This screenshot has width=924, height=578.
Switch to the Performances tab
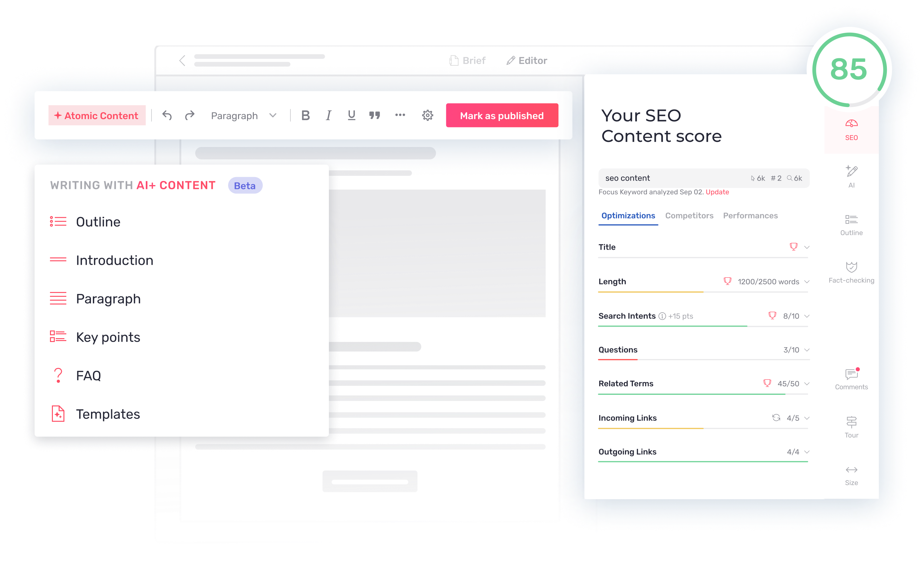pos(749,215)
